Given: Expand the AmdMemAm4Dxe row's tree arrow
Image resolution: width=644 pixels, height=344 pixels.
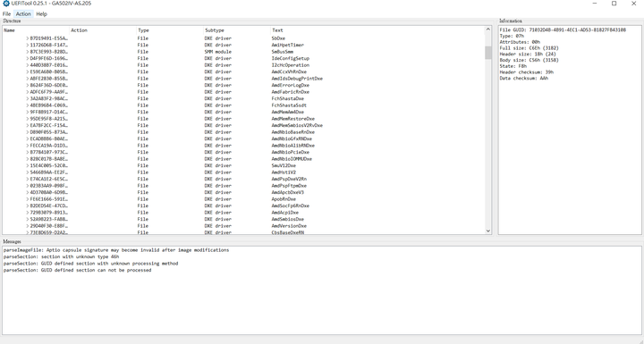Looking at the screenshot, I should click(28, 112).
